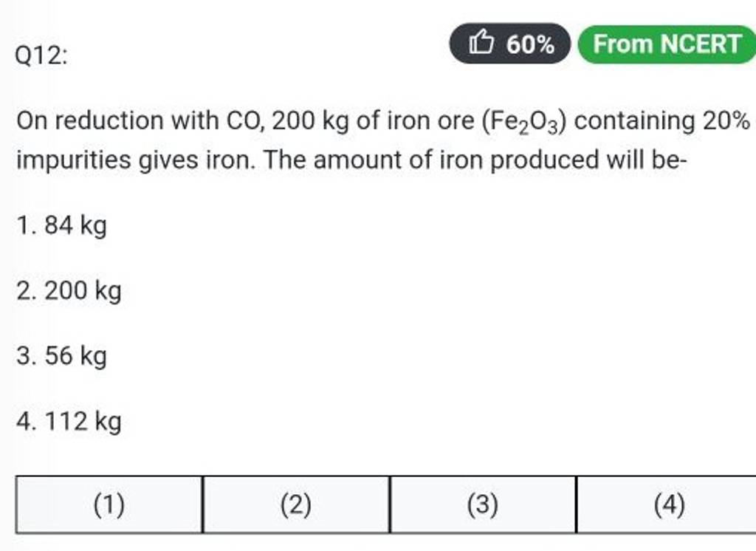Image resolution: width=756 pixels, height=551 pixels.
Task: Select answer cell (1)
Action: (109, 505)
